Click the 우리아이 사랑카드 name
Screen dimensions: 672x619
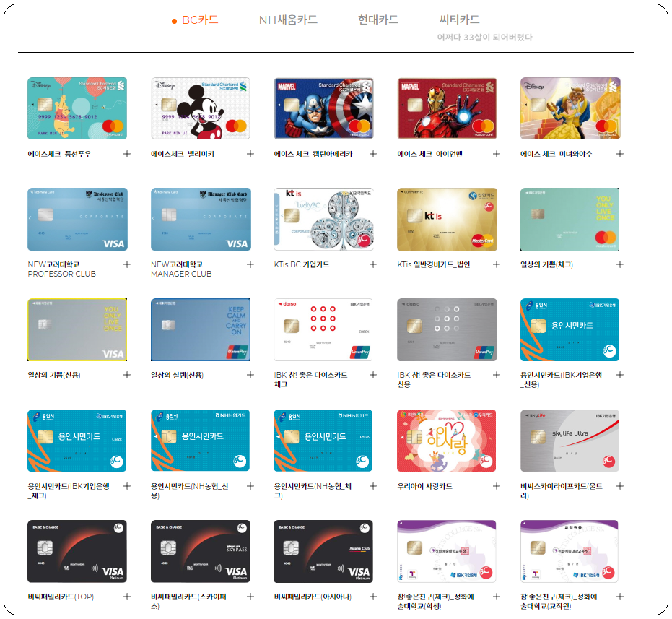tap(424, 486)
